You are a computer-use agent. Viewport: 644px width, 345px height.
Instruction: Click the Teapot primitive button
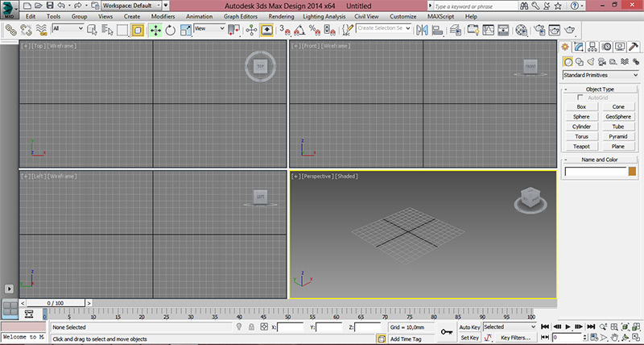(581, 147)
